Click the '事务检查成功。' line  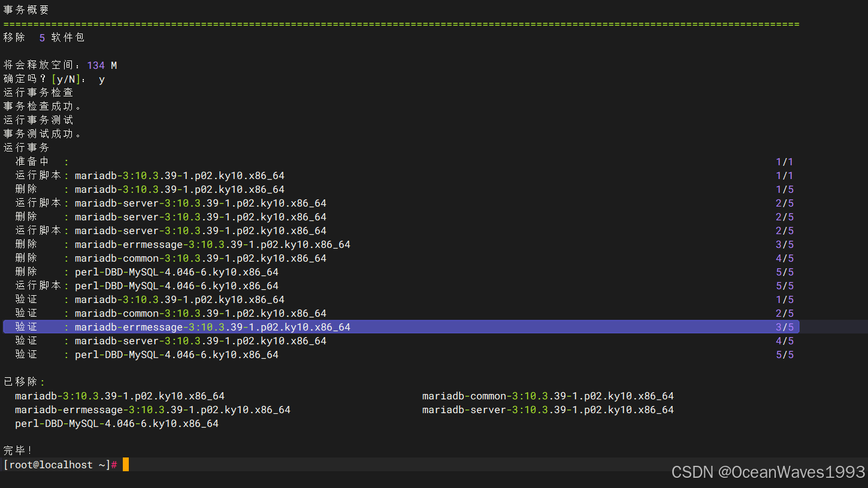coord(43,106)
